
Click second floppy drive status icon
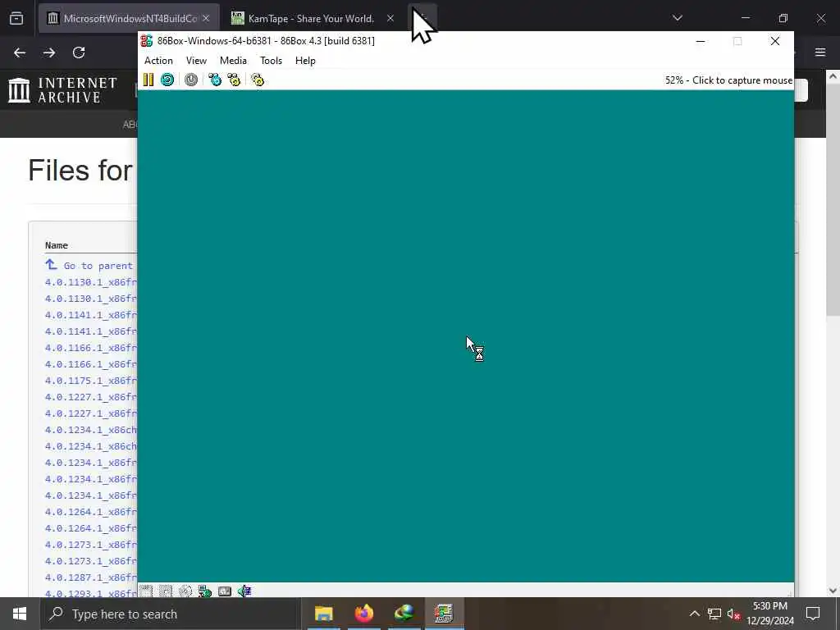pos(166,591)
